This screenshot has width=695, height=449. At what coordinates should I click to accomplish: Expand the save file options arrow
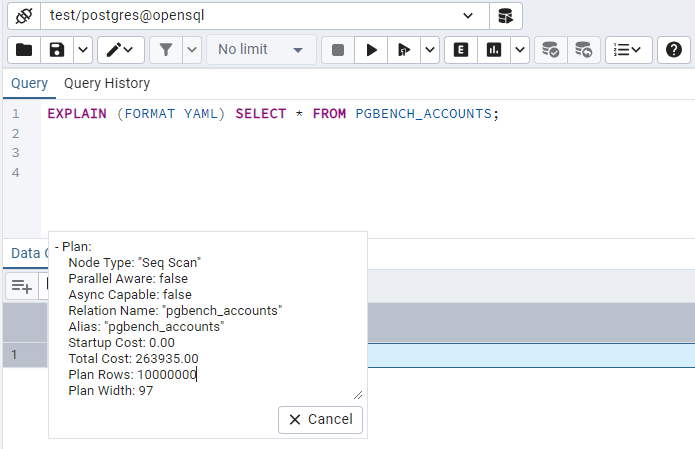(x=82, y=49)
